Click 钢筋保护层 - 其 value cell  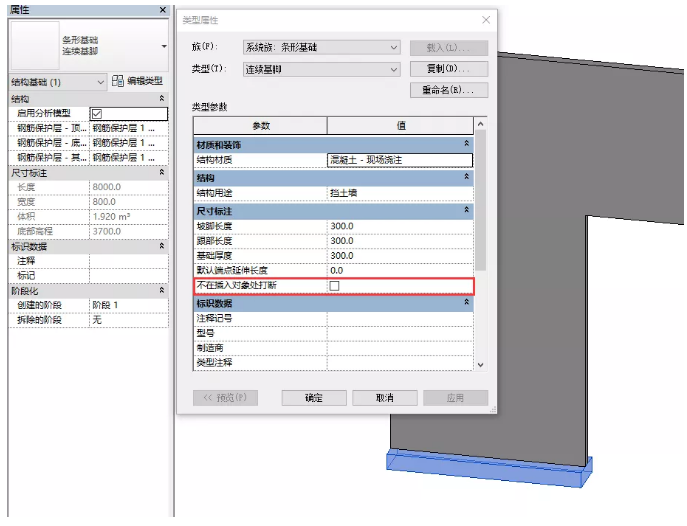pos(129,158)
